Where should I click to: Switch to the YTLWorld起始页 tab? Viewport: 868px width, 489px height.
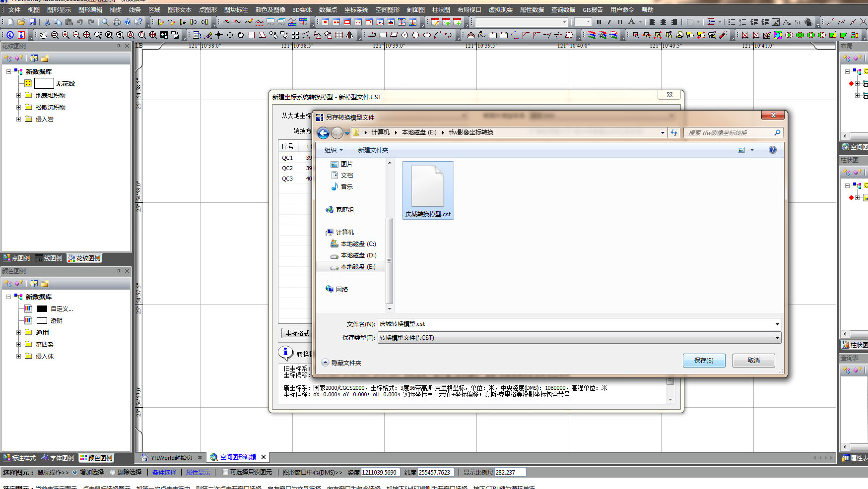click(172, 457)
